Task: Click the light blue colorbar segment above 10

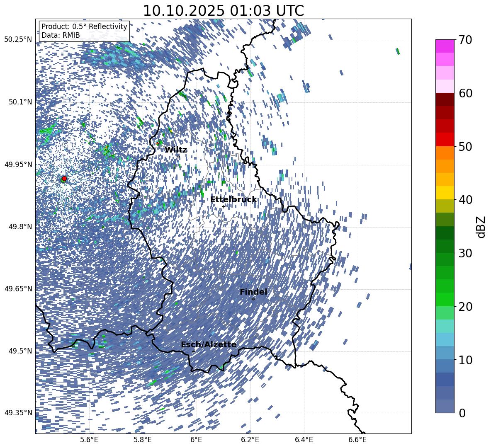Action: click(445, 353)
